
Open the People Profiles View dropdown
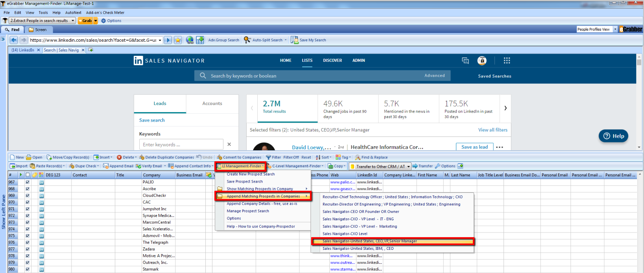point(615,29)
